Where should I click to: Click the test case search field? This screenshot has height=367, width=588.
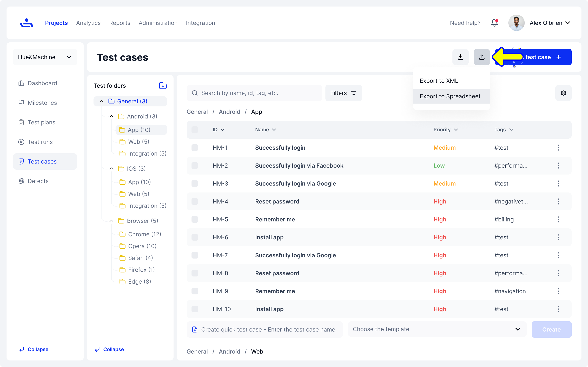click(254, 93)
